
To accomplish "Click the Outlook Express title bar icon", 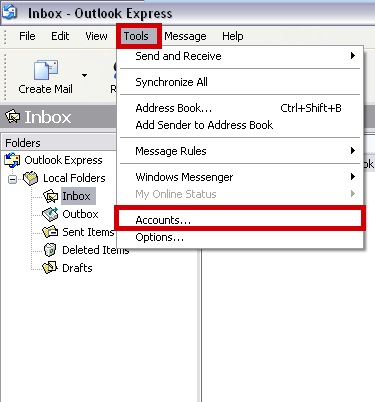I will click(x=10, y=11).
